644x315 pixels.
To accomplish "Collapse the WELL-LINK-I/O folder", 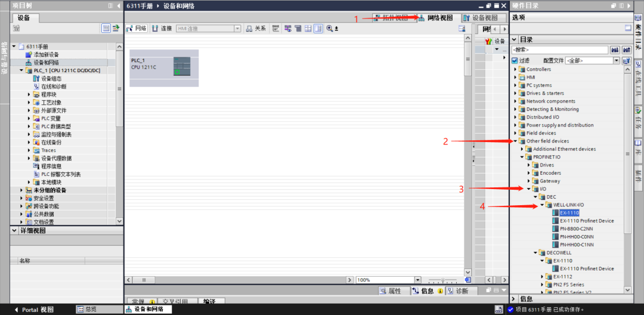I will (x=541, y=205).
